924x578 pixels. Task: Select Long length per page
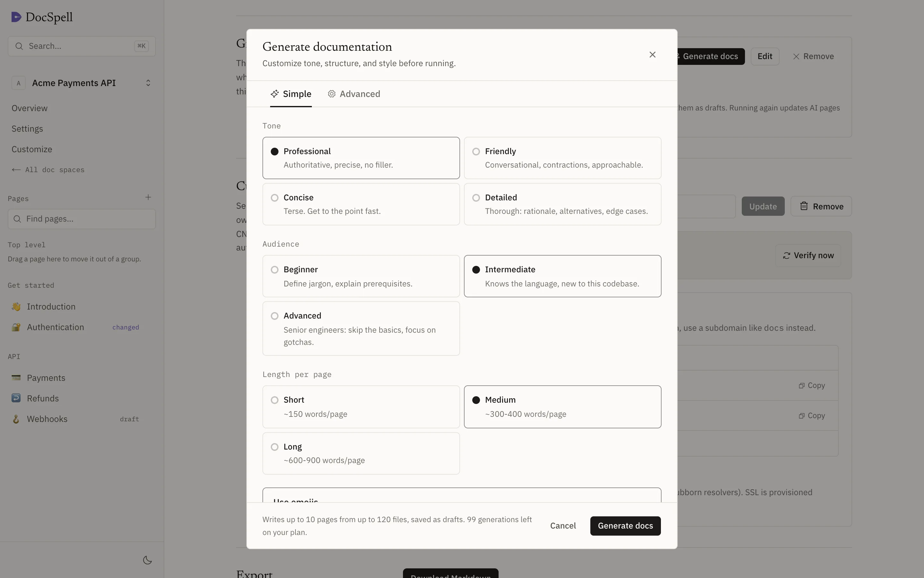tap(361, 453)
